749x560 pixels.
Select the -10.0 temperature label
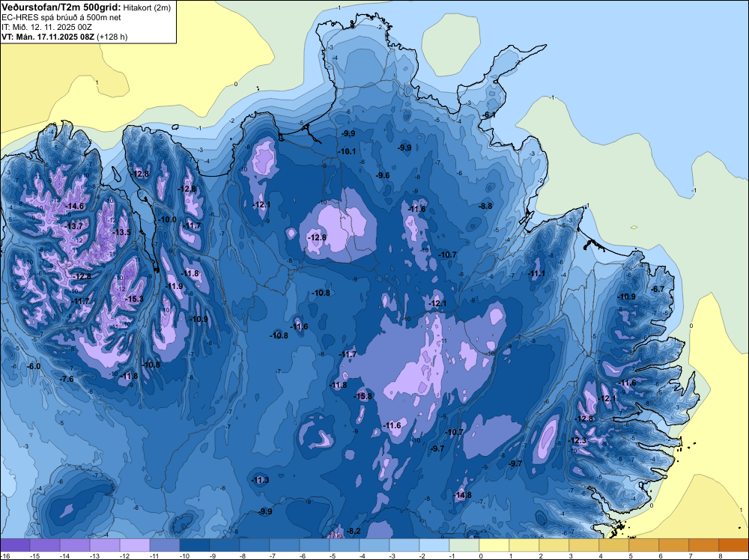[167, 220]
